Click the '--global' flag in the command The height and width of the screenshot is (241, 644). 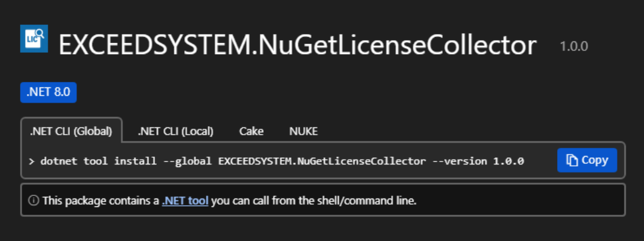187,161
